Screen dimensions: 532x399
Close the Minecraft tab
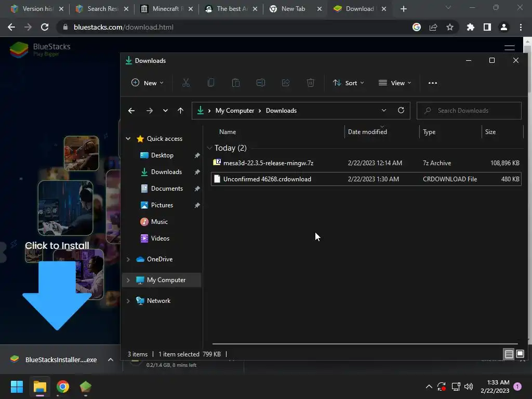(x=191, y=9)
